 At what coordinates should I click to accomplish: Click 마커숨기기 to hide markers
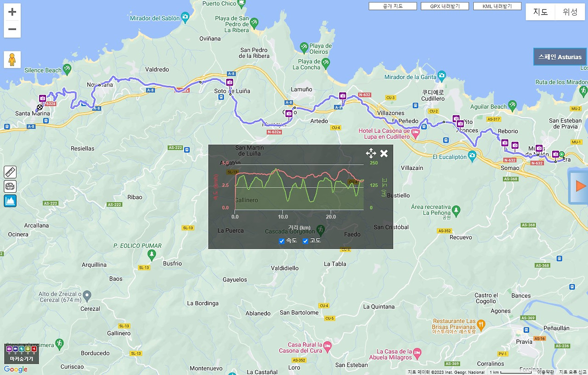pos(22,358)
